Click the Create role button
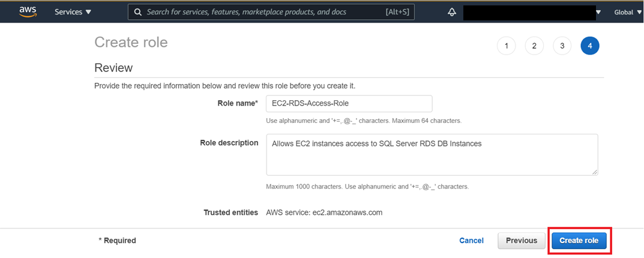The width and height of the screenshot is (644, 258). 579,241
